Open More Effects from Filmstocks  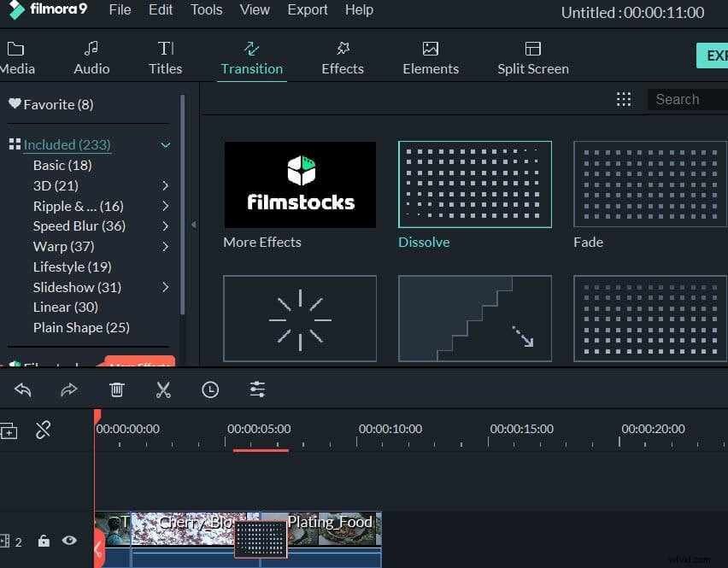pos(299,184)
